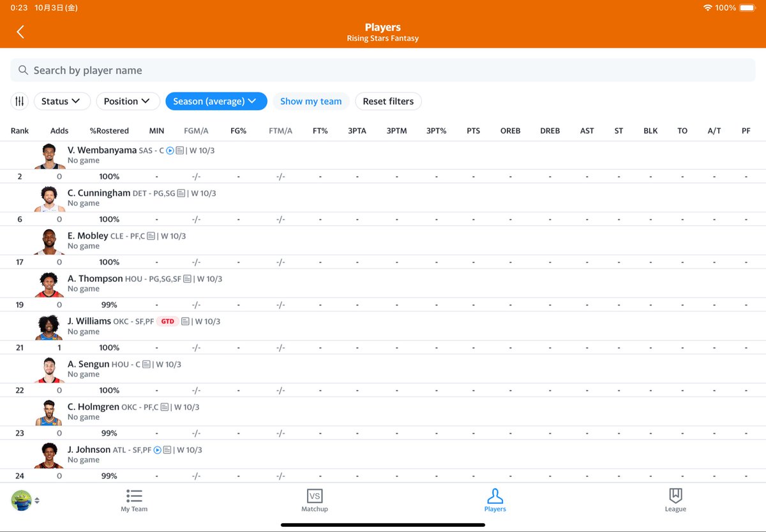Open C. Cunningham's player notes icon
Screen dimensions: 766x532
coord(181,193)
